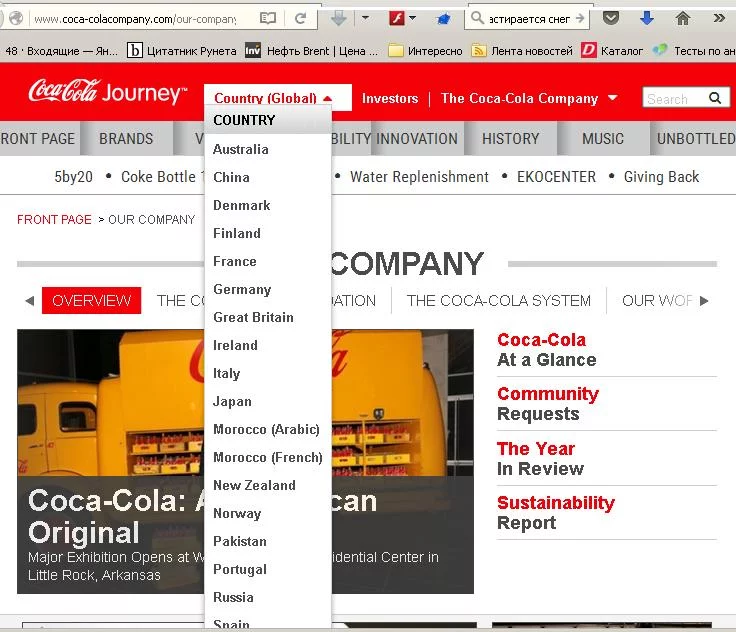Open downloads arrow in toolbar

tap(338, 18)
